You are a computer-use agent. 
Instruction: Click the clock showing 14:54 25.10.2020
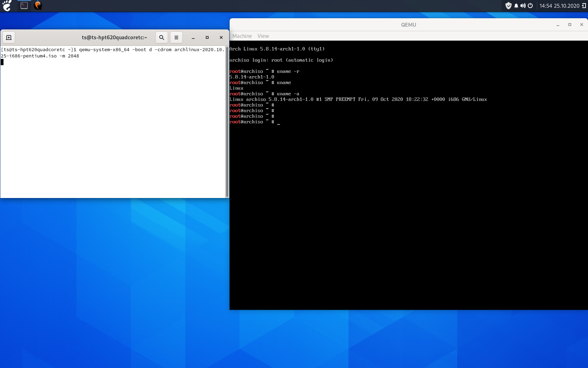tap(559, 6)
